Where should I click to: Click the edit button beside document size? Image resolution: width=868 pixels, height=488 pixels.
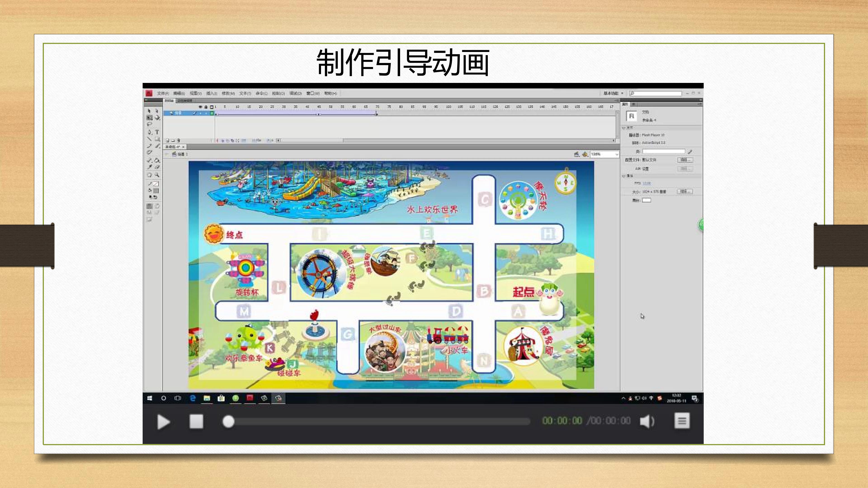click(x=685, y=191)
